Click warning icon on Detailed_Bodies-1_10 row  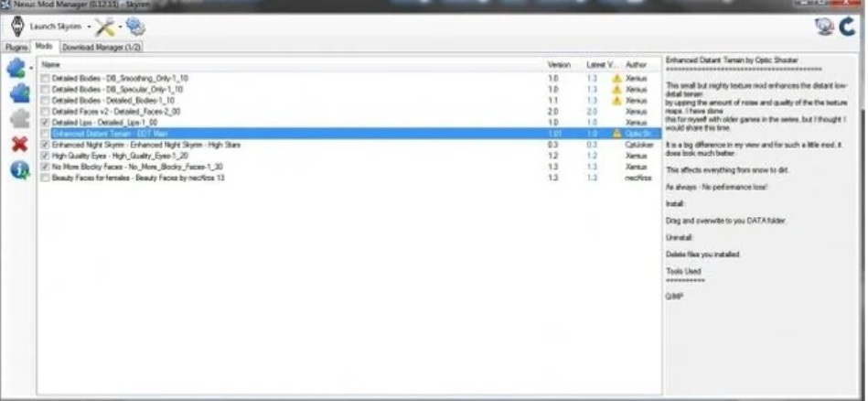[616, 101]
